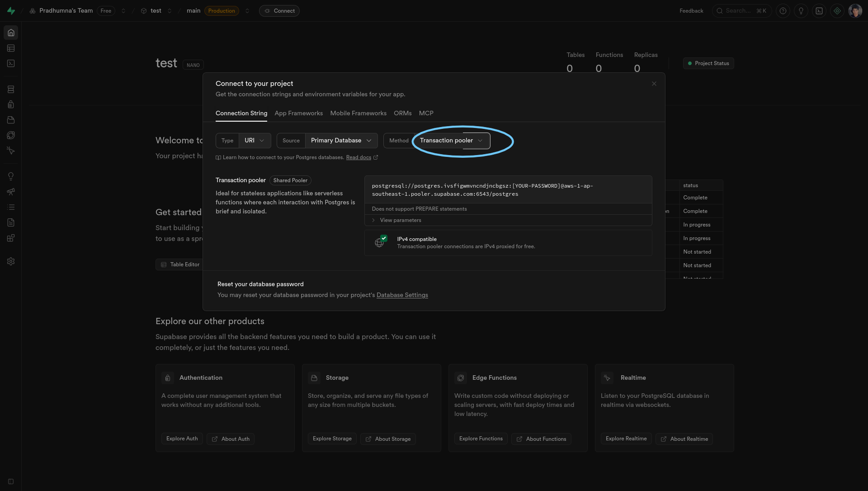Click the top bar Connect button
The height and width of the screenshot is (491, 868).
coord(279,11)
